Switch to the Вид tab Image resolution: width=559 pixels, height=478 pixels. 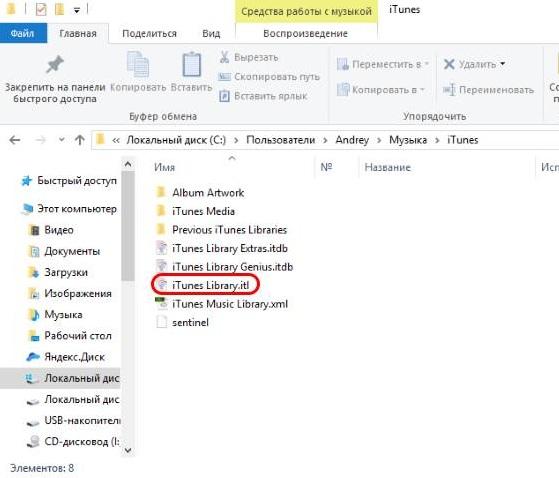pyautogui.click(x=211, y=34)
